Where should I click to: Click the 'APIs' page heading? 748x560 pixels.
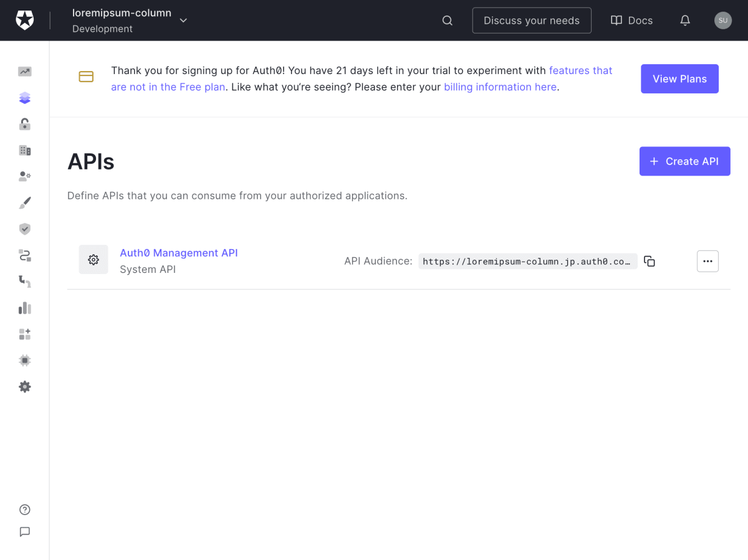pyautogui.click(x=91, y=162)
